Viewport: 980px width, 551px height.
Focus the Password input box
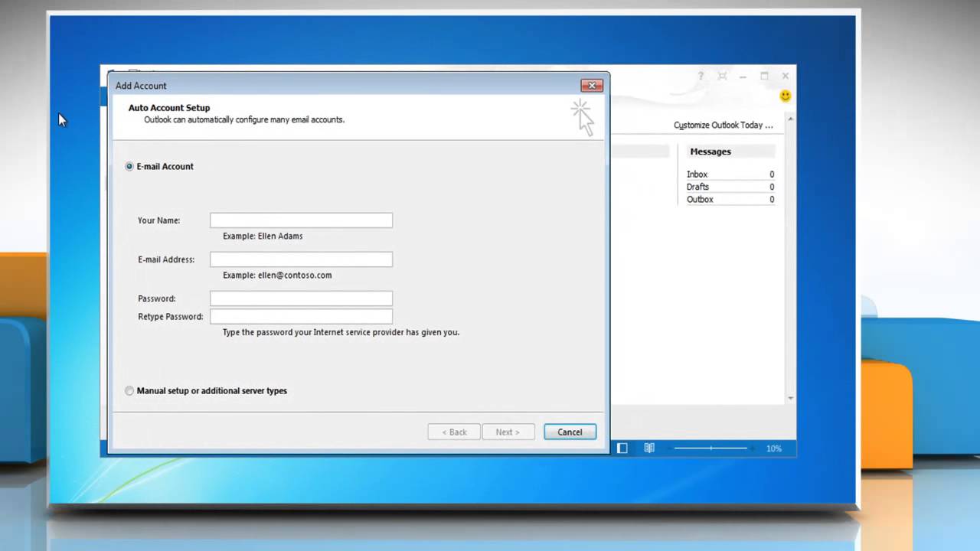click(x=301, y=298)
